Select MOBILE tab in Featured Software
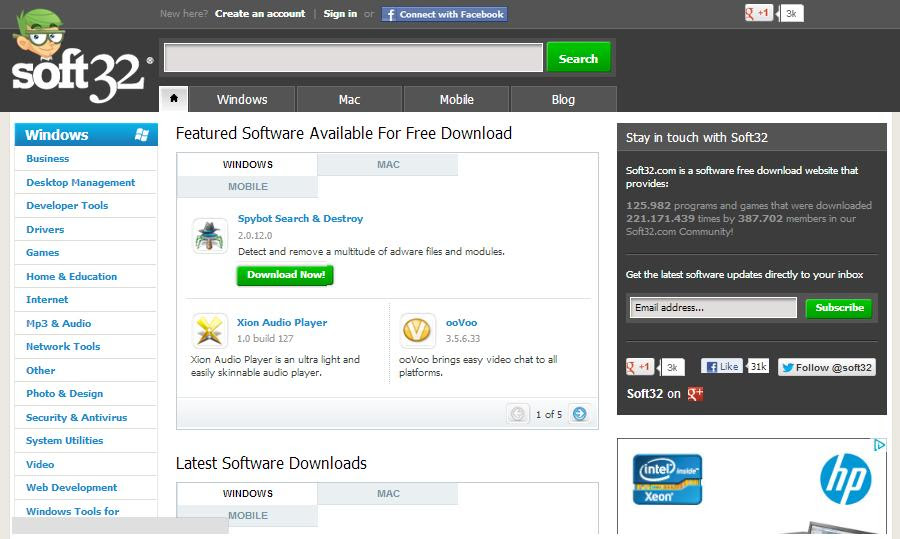This screenshot has height=539, width=900. click(247, 187)
